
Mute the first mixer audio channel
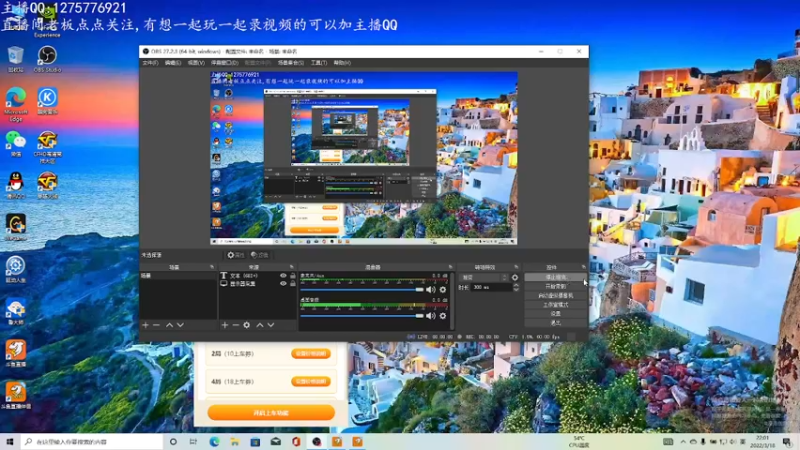coord(431,290)
